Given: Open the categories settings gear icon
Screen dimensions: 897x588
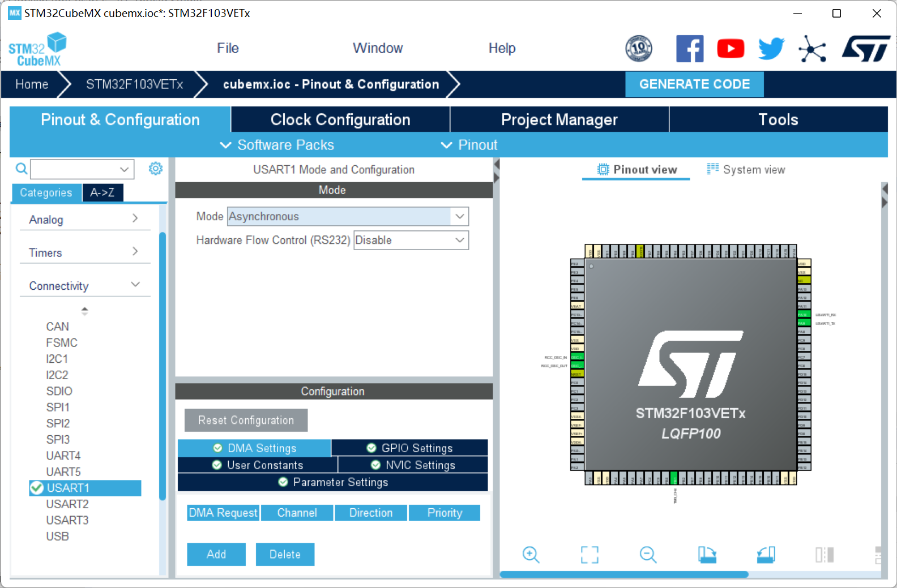Looking at the screenshot, I should (x=155, y=169).
